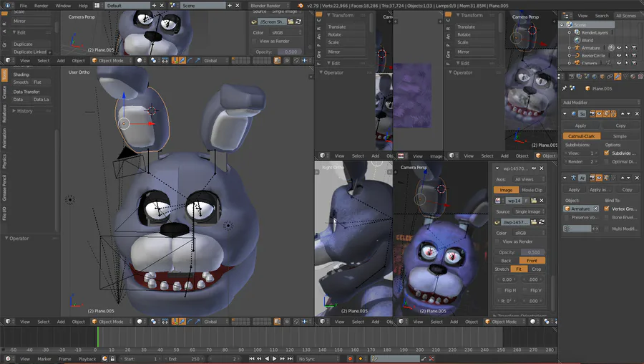The image size is (644, 364).
Task: Remove the Subsurf modifier with its X
Action: click(637, 113)
